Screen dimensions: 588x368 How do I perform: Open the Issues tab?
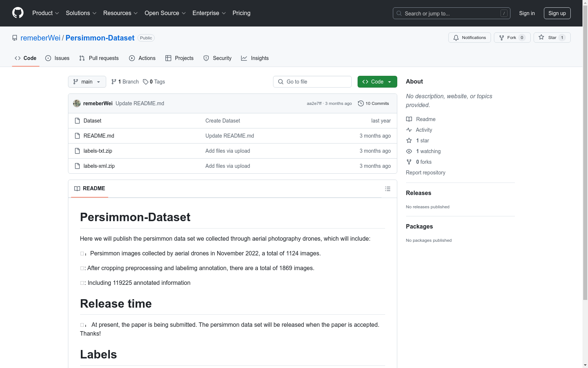(x=57, y=58)
